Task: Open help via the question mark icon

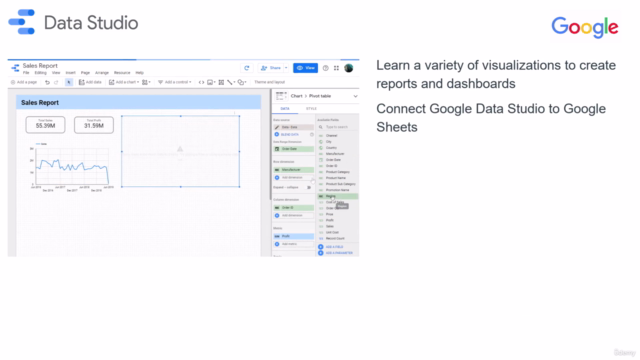Action: (x=325, y=68)
